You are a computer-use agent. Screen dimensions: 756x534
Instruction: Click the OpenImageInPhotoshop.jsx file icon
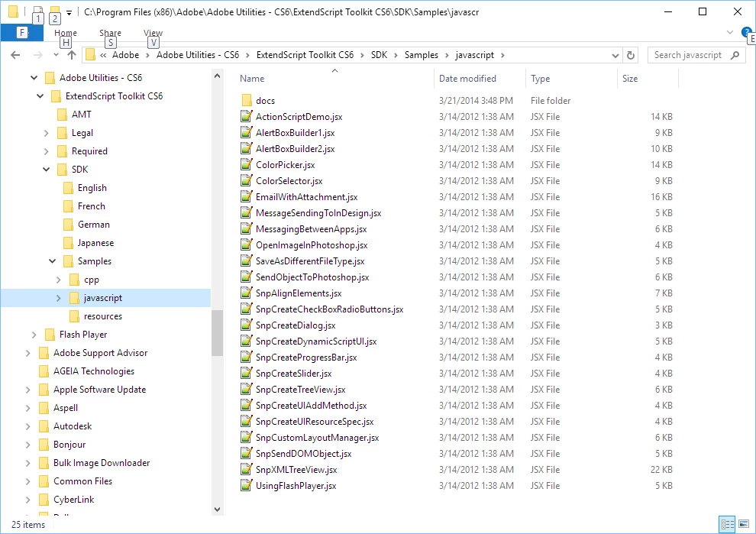tap(247, 244)
